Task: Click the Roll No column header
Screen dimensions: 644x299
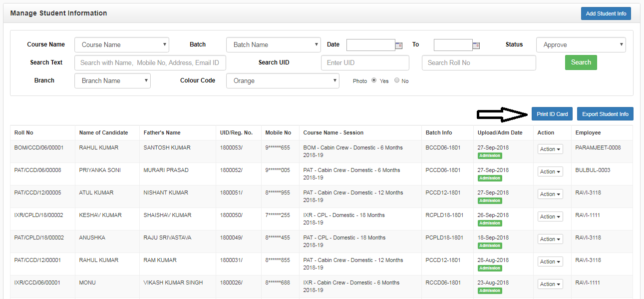Action: 24,132
